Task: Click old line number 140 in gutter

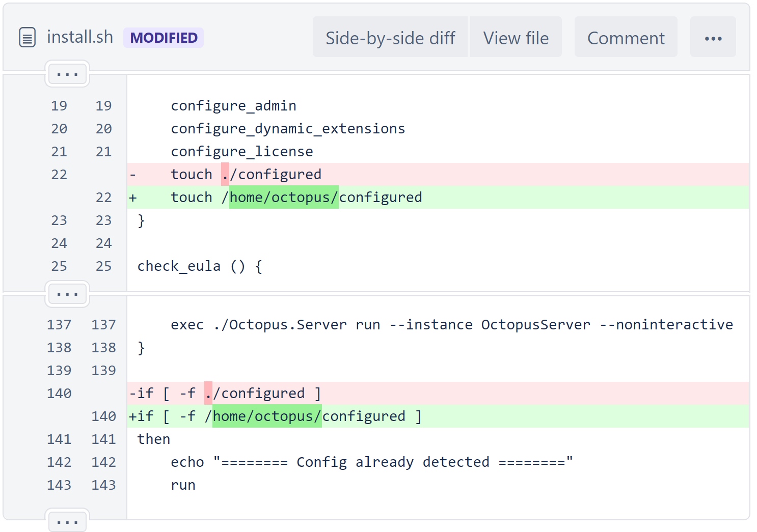Action: click(59, 394)
